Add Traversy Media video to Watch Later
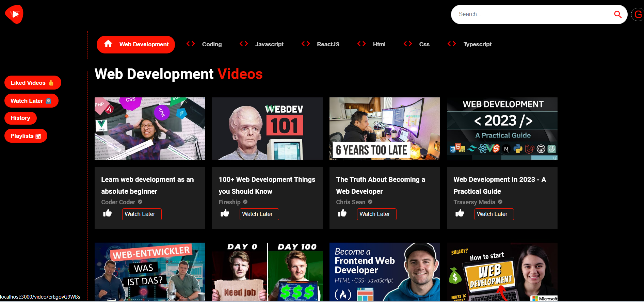 point(494,214)
